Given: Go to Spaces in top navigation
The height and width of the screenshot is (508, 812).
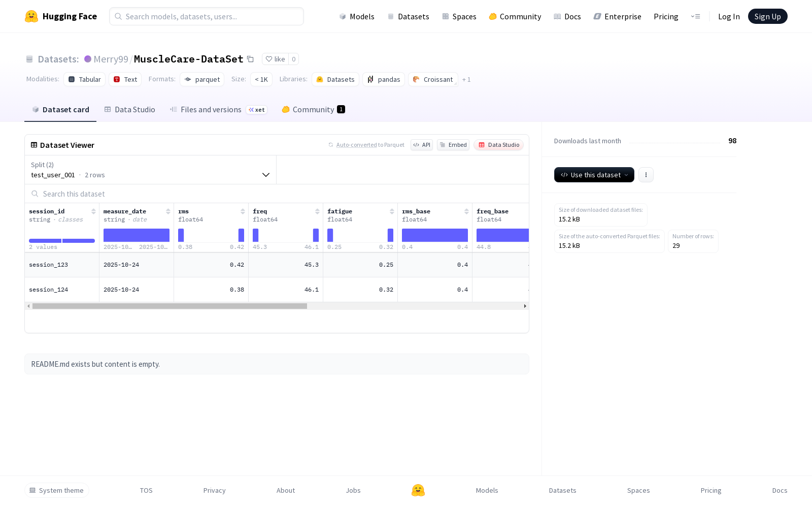Looking at the screenshot, I should (x=459, y=16).
